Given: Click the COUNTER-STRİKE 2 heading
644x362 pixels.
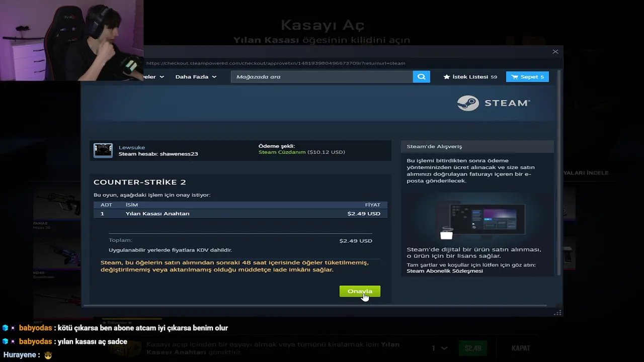Looking at the screenshot, I should tap(140, 182).
